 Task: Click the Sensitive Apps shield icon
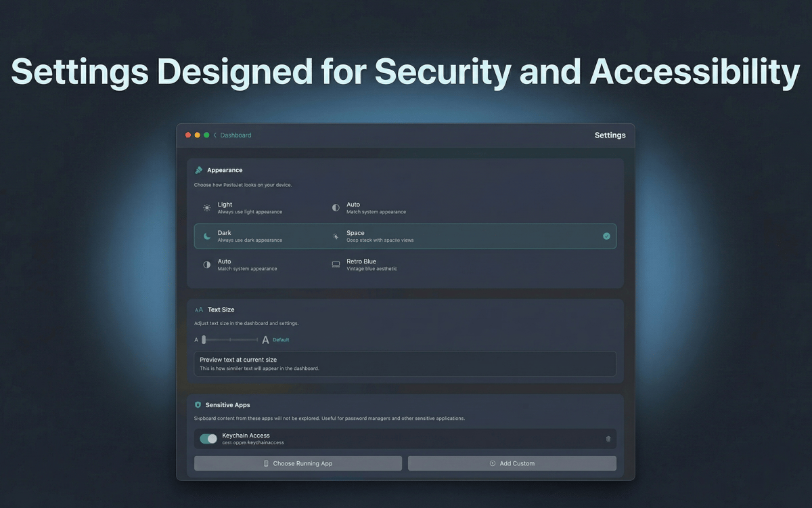coord(198,404)
